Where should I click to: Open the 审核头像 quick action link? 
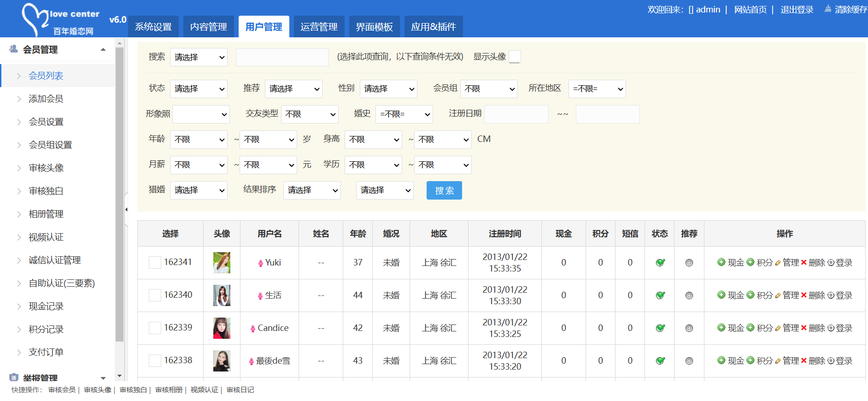[98, 390]
